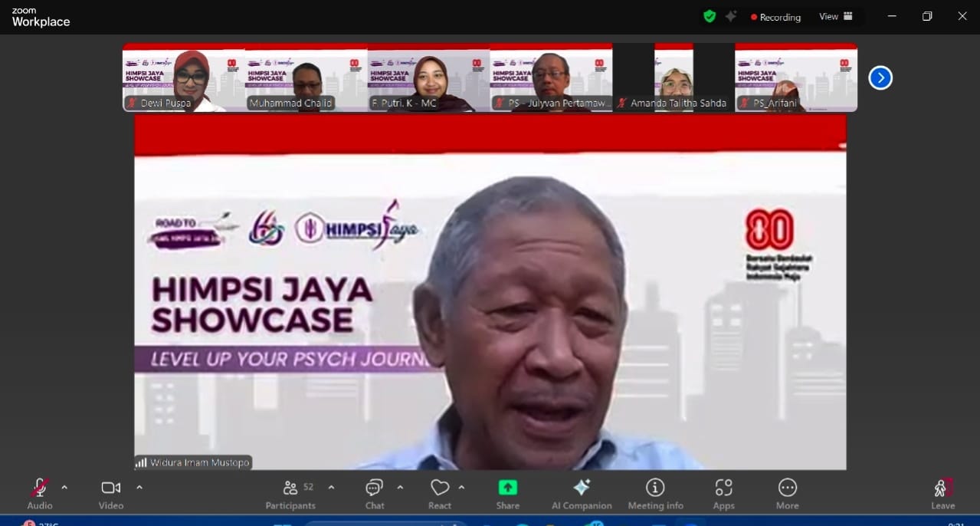Select PS_Arifani video thumbnail
This screenshot has height=526, width=980.
797,77
